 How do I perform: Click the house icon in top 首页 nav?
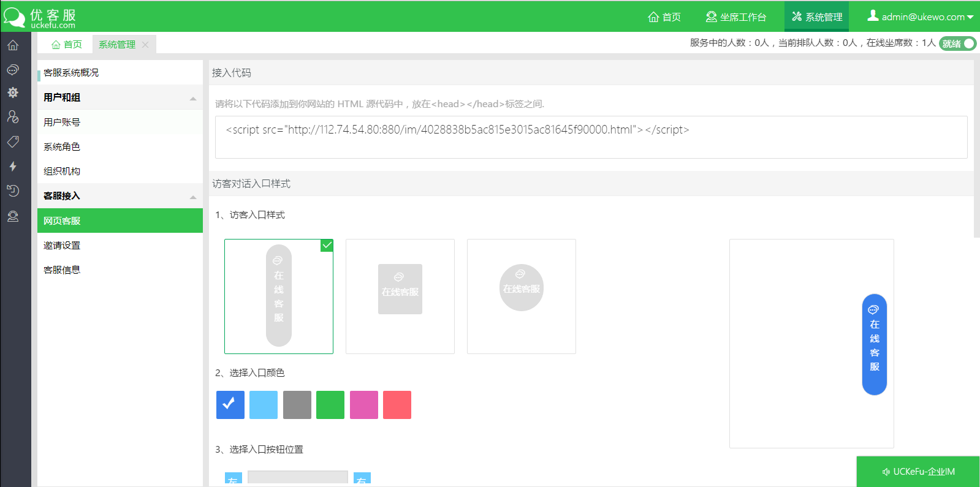[x=653, y=17]
